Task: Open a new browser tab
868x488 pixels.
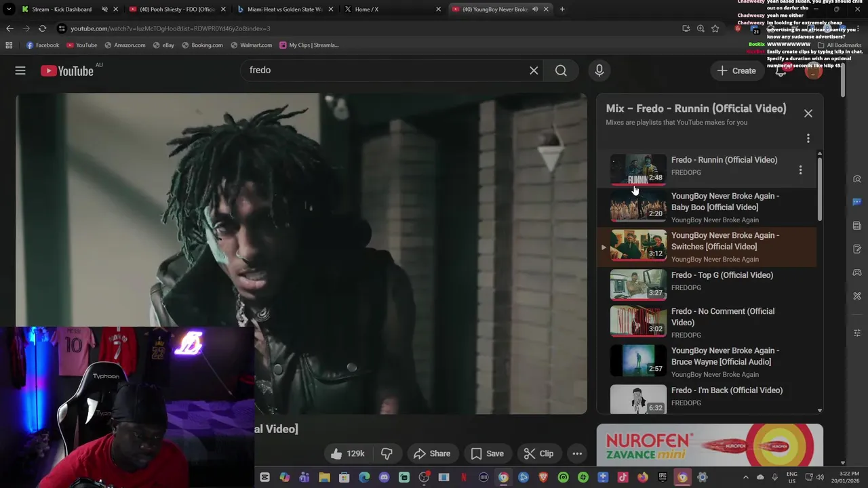Action: tap(561, 9)
